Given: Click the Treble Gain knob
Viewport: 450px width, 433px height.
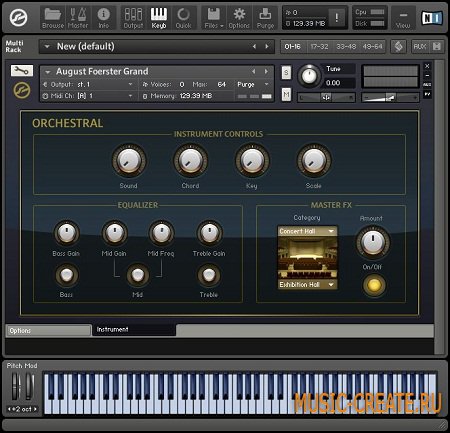Looking at the screenshot, I should (x=209, y=233).
